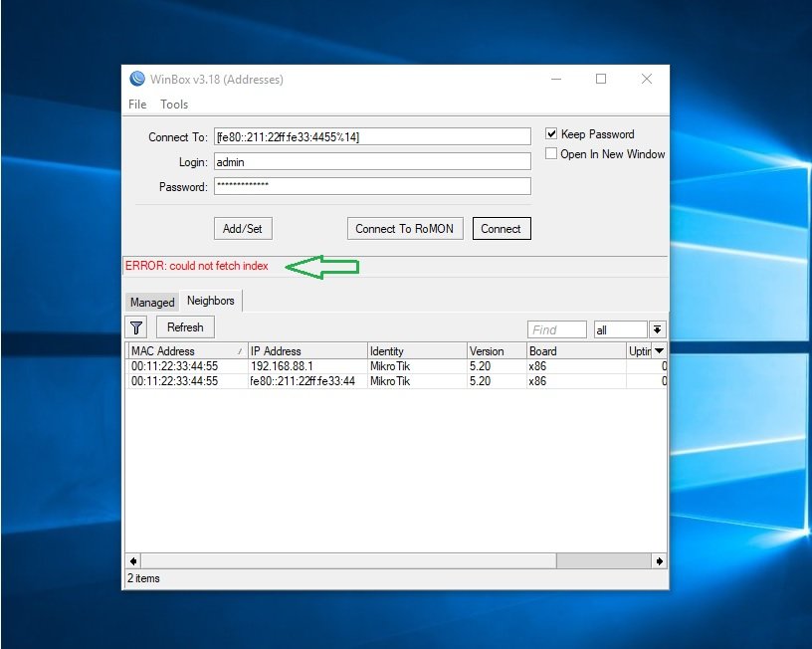Switch to the Managed tab
The width and height of the screenshot is (812, 649).
[x=152, y=302]
